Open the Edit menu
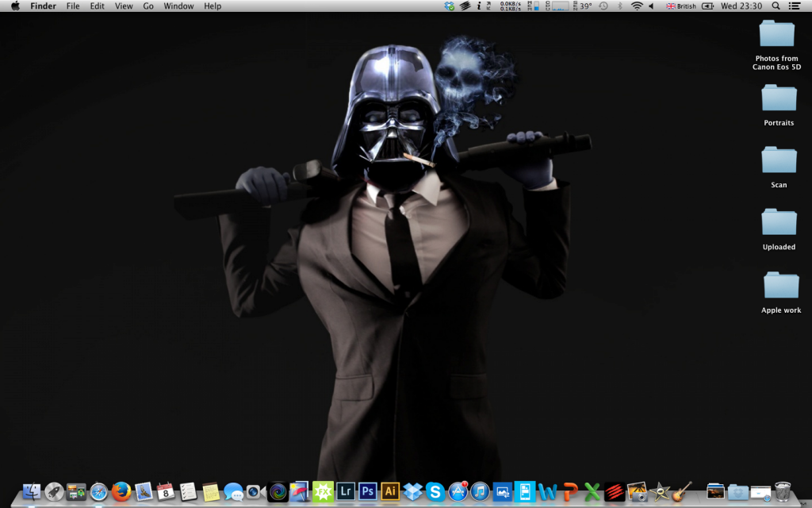The width and height of the screenshot is (812, 508). [x=97, y=6]
